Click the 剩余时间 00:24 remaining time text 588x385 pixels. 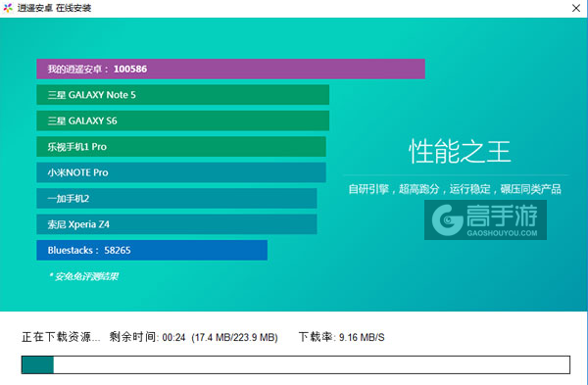[x=147, y=337]
